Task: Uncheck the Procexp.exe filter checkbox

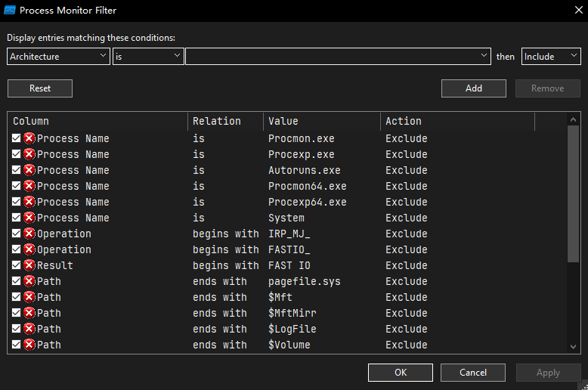Action: 17,154
